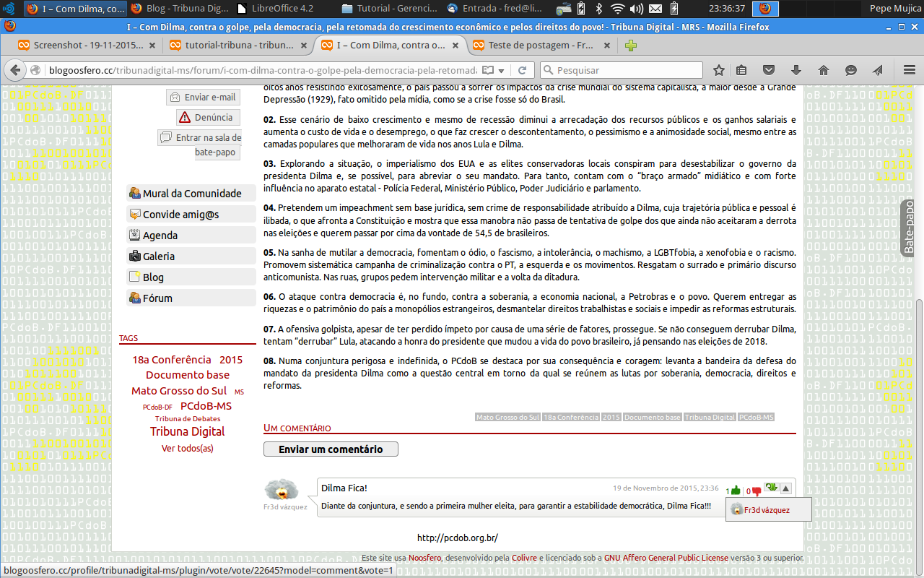Reload the current page
Viewport: 924px width, 578px height.
[x=522, y=70]
